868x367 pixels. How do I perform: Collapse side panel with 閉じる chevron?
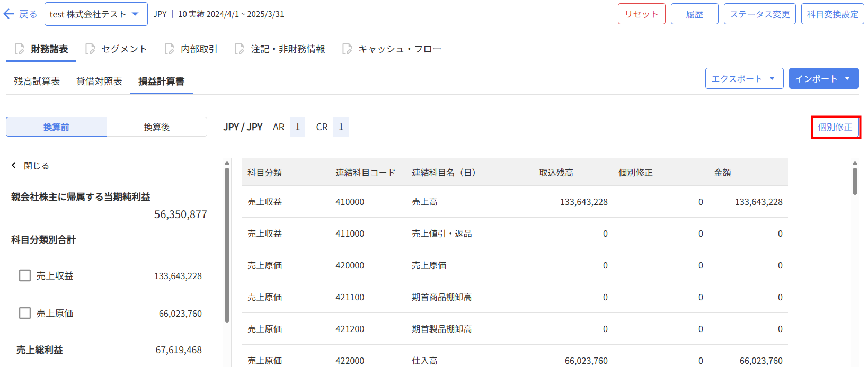click(14, 166)
